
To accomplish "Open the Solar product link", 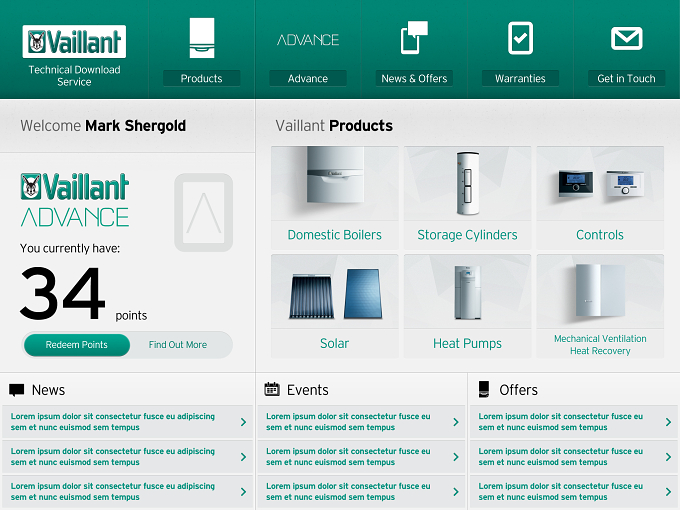I will coord(334,343).
